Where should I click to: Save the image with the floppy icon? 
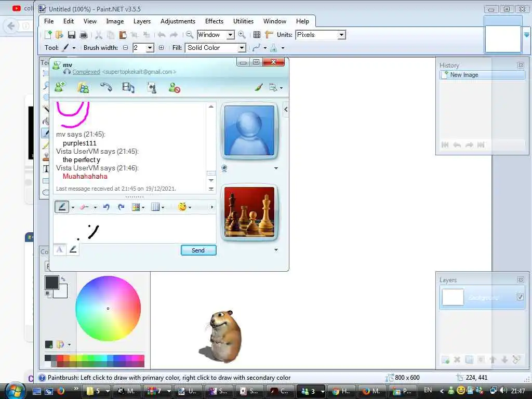click(x=72, y=35)
